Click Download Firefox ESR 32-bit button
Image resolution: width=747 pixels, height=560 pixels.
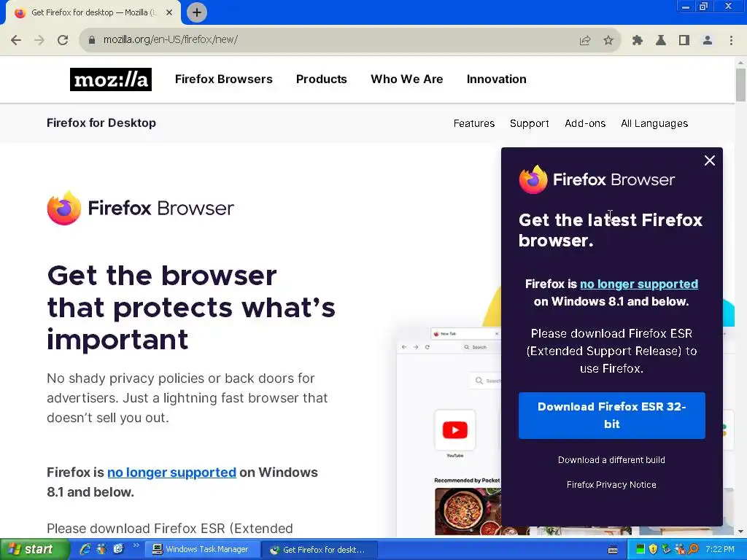click(612, 415)
